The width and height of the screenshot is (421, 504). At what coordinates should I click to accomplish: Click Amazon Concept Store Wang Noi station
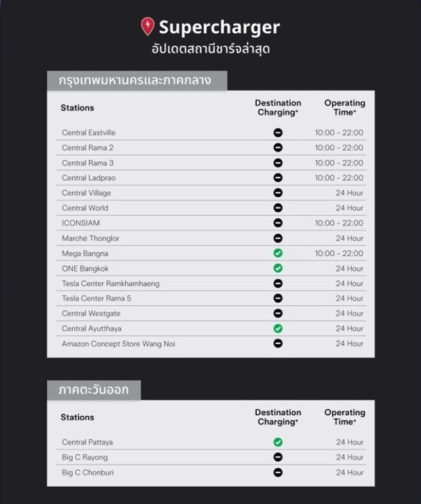point(118,344)
